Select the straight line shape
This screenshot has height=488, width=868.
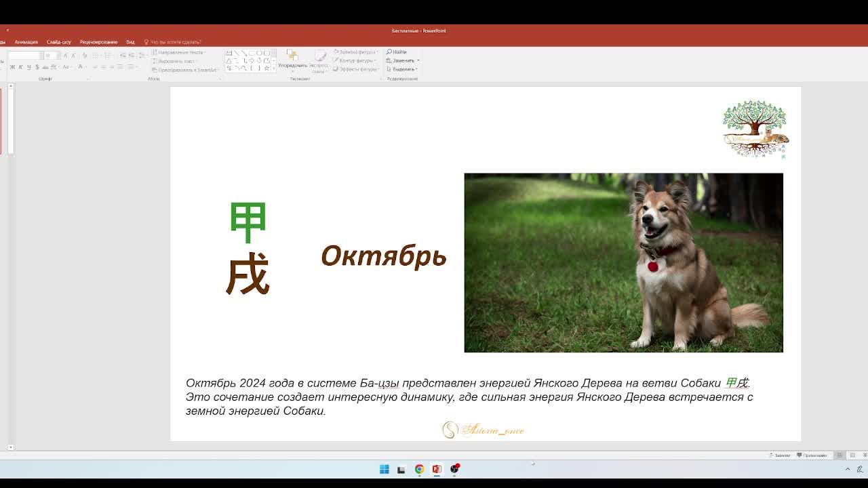tap(237, 53)
